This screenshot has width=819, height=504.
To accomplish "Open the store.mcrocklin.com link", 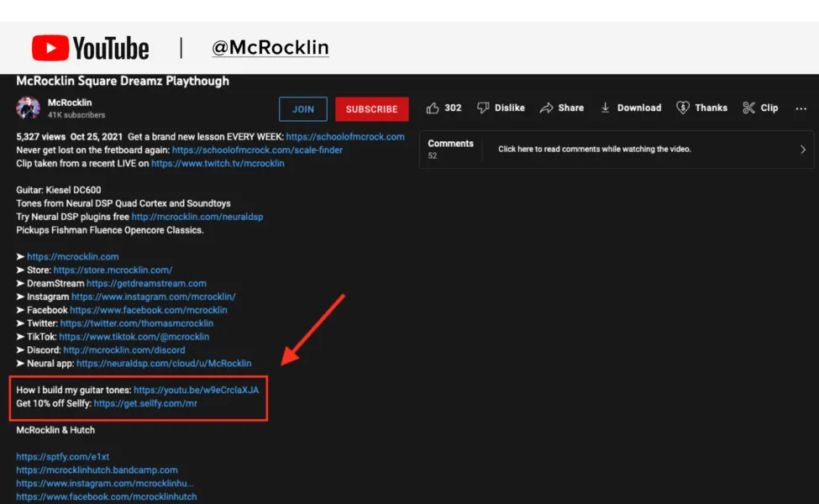I will (x=113, y=270).
